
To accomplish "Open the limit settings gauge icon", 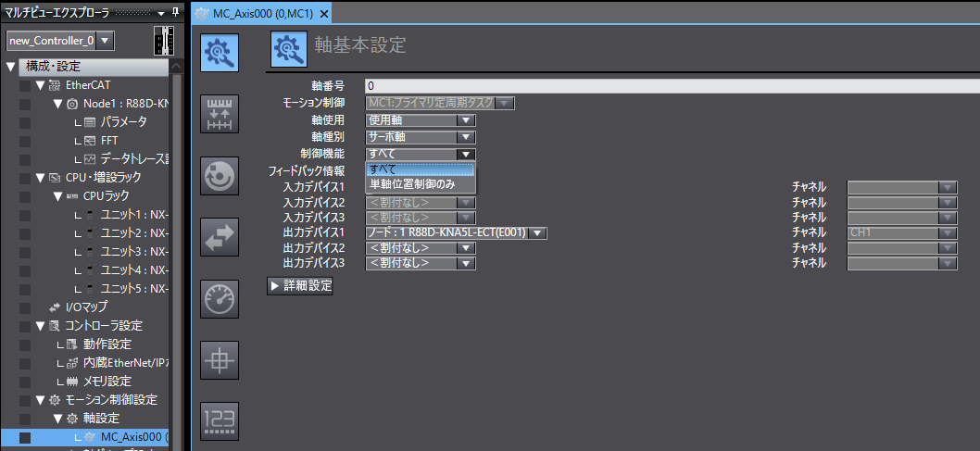I will pos(219,298).
